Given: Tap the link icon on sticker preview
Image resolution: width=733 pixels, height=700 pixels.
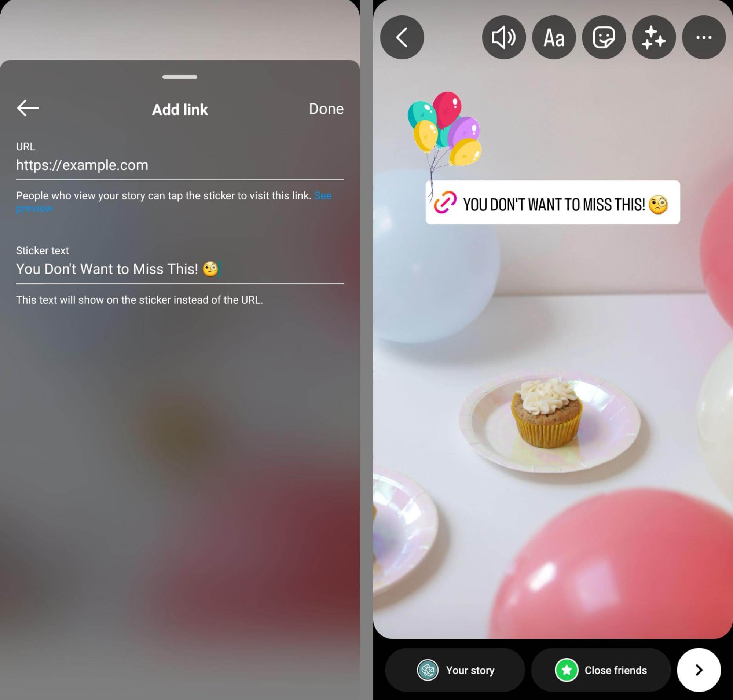Looking at the screenshot, I should pos(445,202).
